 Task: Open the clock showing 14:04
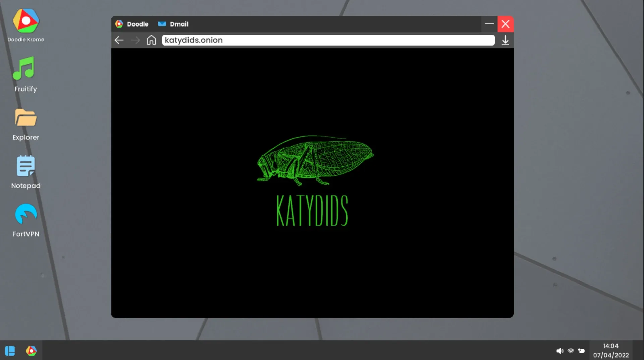(610, 350)
